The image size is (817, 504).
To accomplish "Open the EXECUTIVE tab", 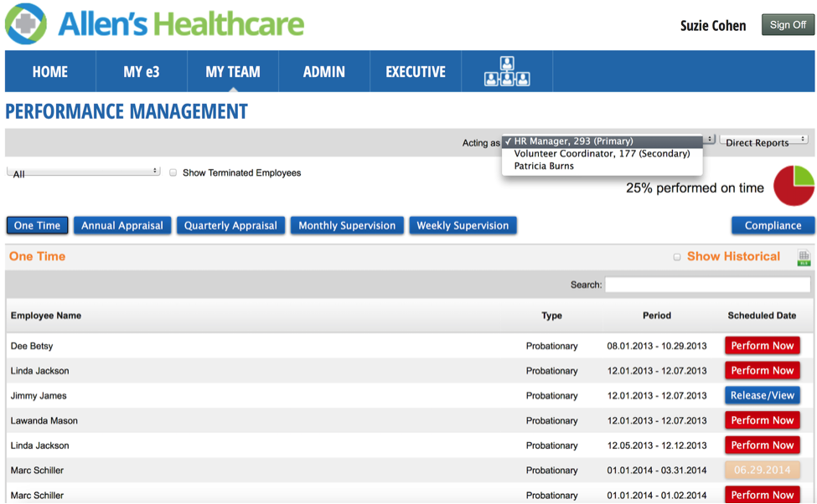I will [x=415, y=71].
